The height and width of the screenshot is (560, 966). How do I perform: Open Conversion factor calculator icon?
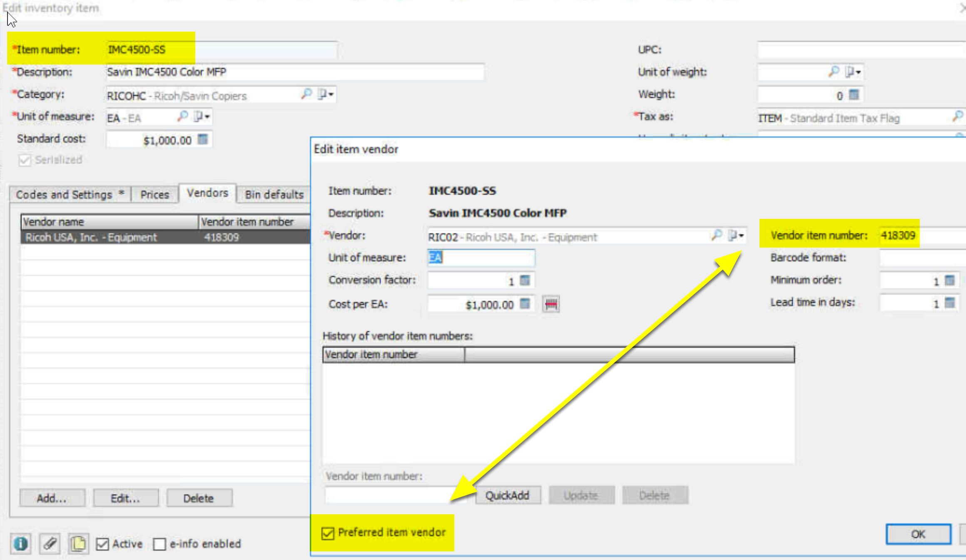(525, 280)
